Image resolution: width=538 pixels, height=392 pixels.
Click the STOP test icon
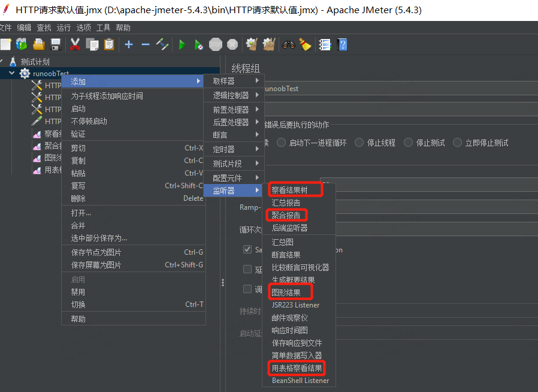click(216, 44)
